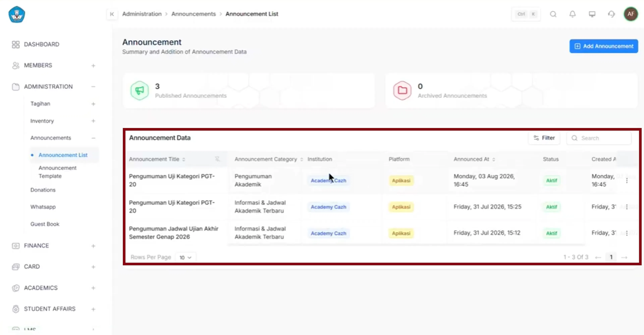Focus the Search field in Announcement Data
Screen dimensions: 644x335
point(599,138)
